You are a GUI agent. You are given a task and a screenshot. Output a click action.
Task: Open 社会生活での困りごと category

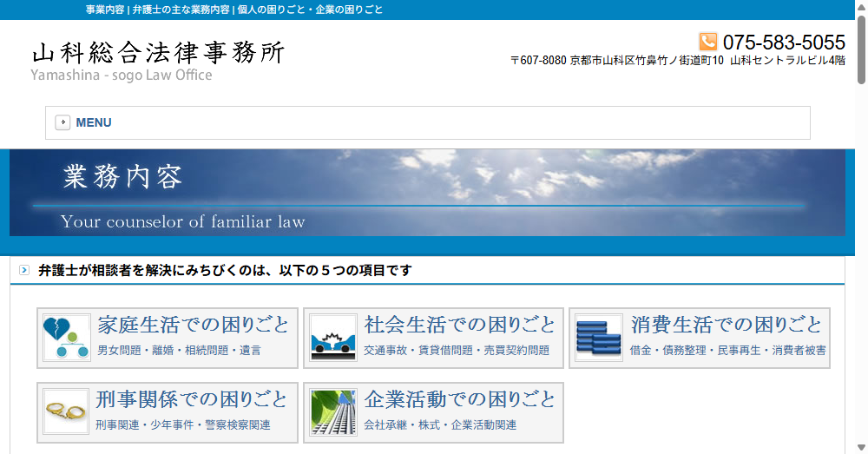[459, 326]
